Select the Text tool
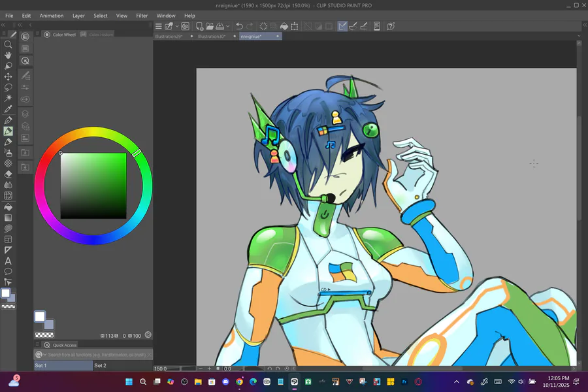Image resolution: width=588 pixels, height=392 pixels. coord(8,261)
